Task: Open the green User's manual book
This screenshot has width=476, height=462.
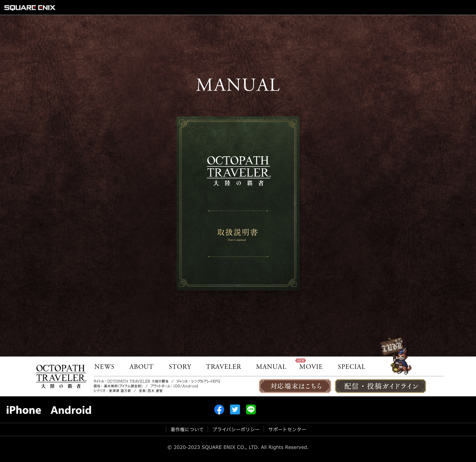Action: 238,203
